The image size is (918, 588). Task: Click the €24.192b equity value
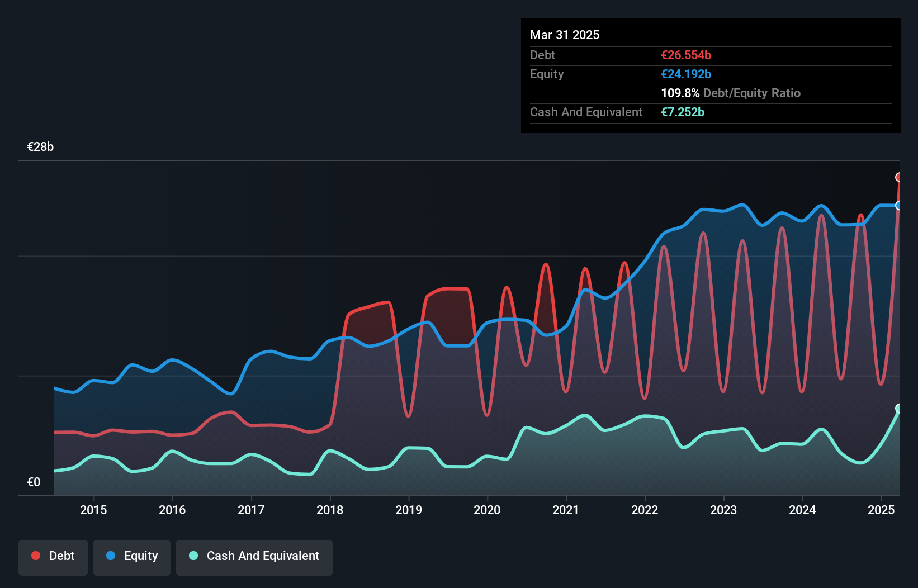pos(686,74)
